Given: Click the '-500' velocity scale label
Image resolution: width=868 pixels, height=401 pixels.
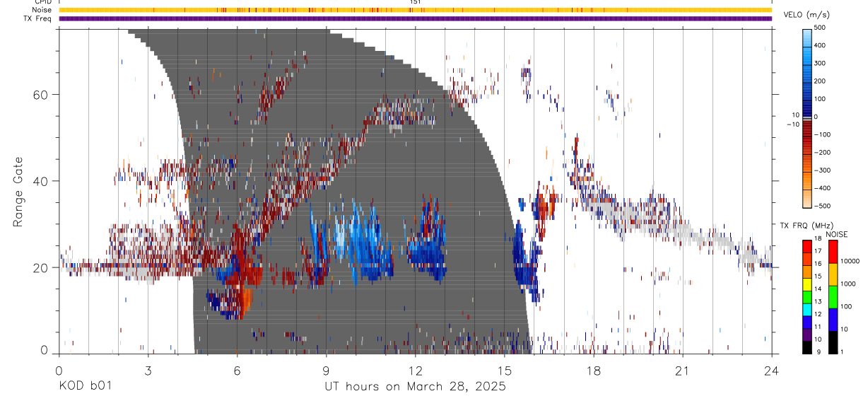Looking at the screenshot, I should pyautogui.click(x=822, y=207).
